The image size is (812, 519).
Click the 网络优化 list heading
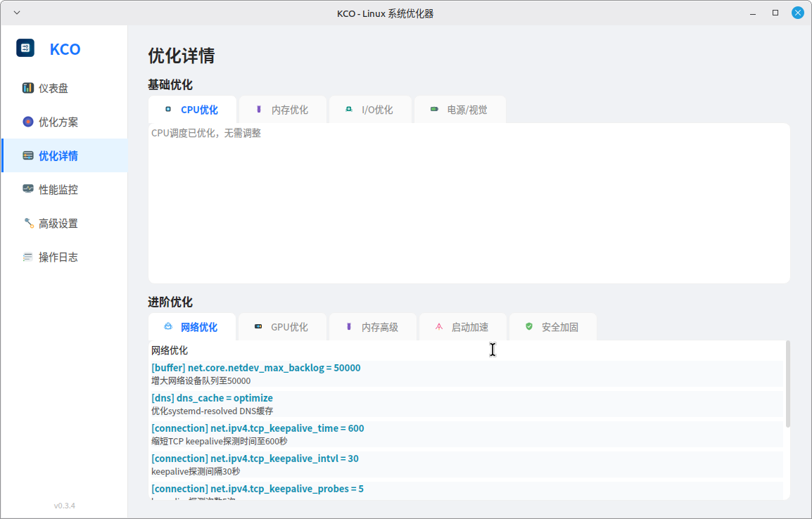[x=170, y=350]
